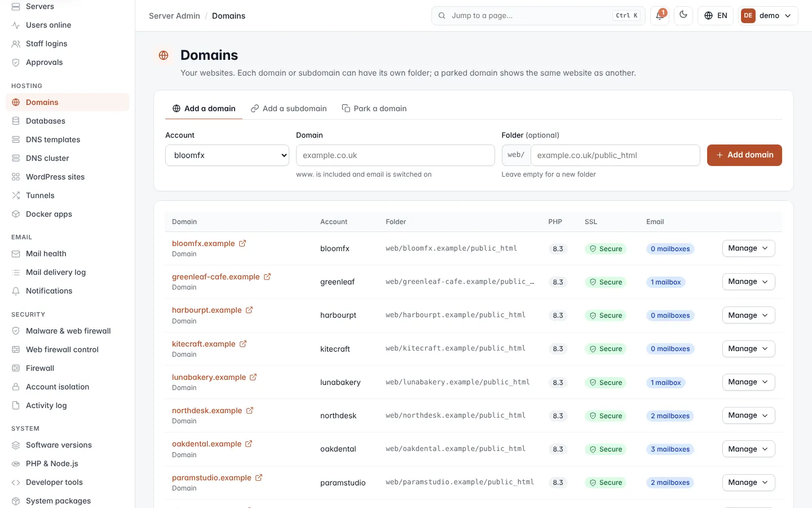Toggle dark mode moon icon

[683, 15]
